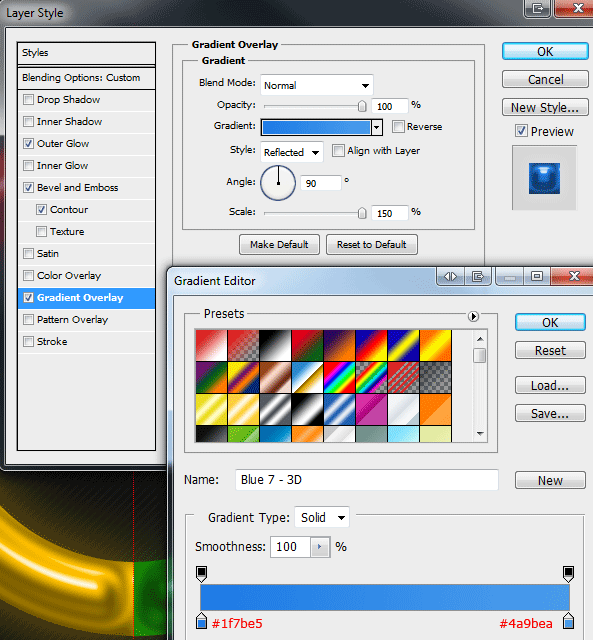Click the Angle value input field
Viewport: 593px width, 640px height.
[320, 183]
